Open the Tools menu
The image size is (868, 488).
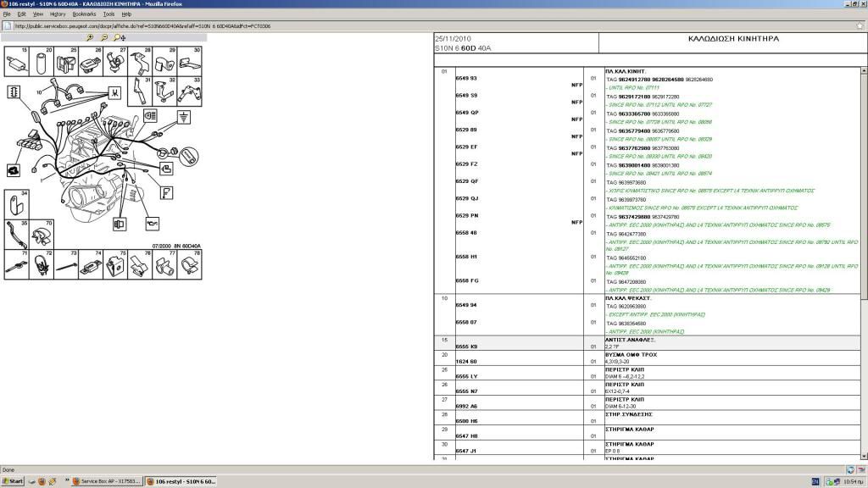[x=109, y=14]
